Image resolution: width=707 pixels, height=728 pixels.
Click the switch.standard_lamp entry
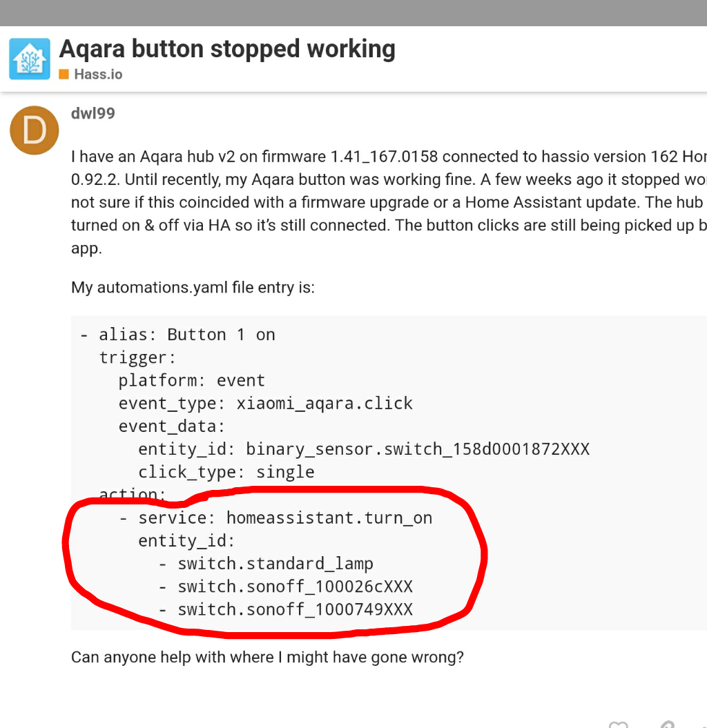(275, 564)
